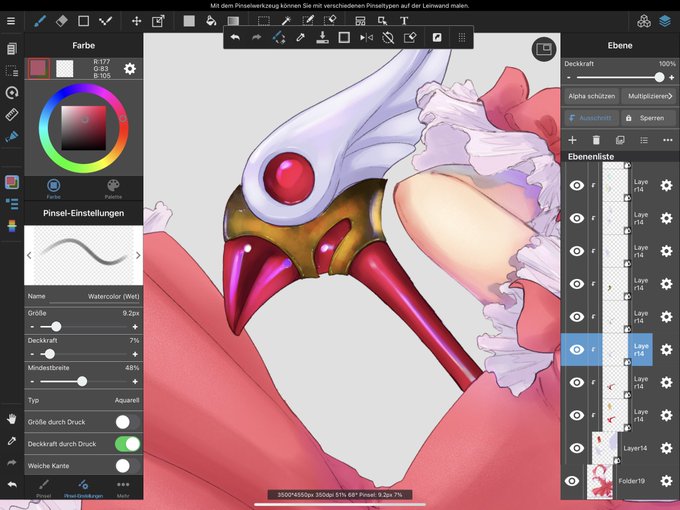Open the 'Multiplizieren' blend mode dropdown
This screenshot has width=680, height=510.
pos(649,96)
